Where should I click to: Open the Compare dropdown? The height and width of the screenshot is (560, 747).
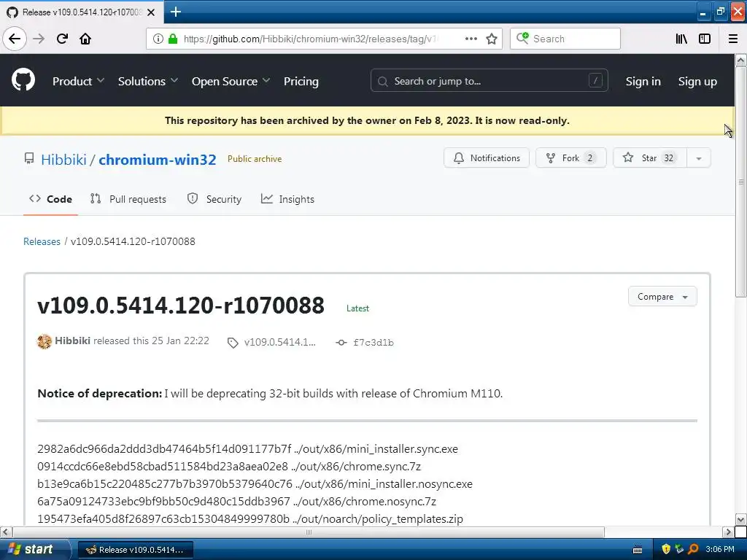tap(662, 297)
